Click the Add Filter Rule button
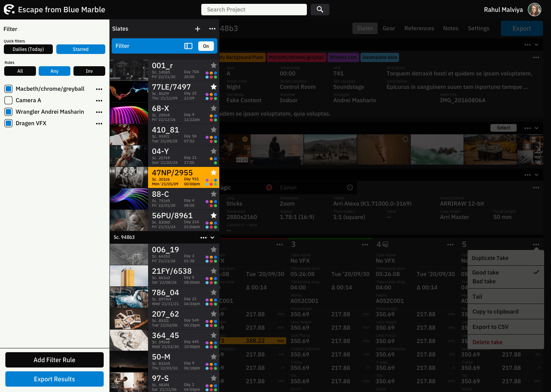This screenshot has width=551, height=392. pos(54,360)
